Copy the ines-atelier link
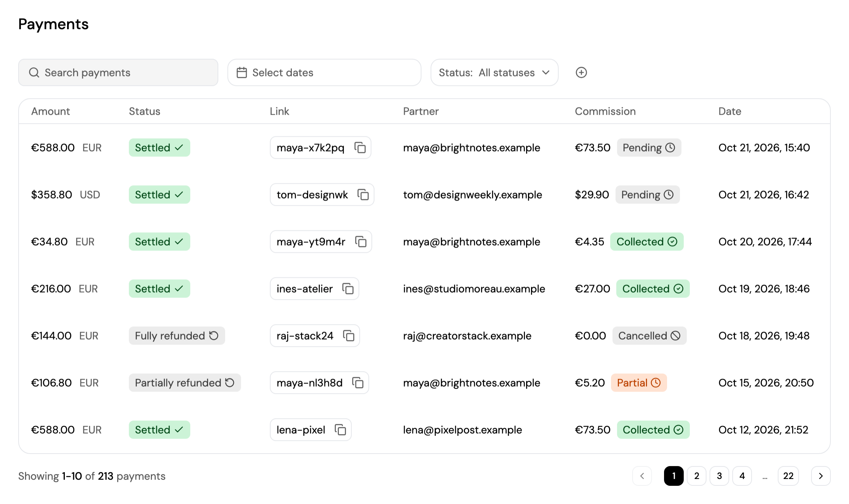Screen dimensions: 849x504 coord(348,288)
